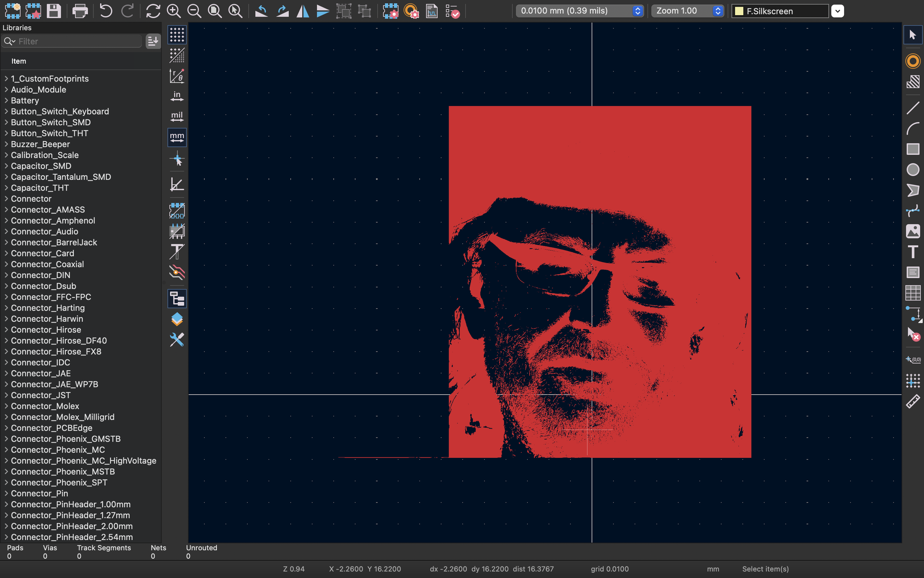The width and height of the screenshot is (924, 578).
Task: Open the F.Silkscreen layer dropdown
Action: pos(837,11)
